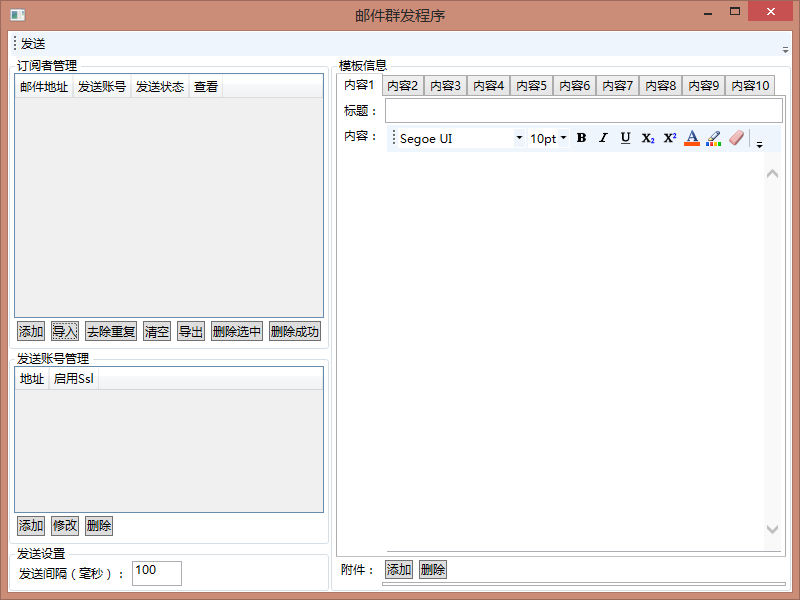Image resolution: width=800 pixels, height=600 pixels.
Task: Apply subscript formatting
Action: click(648, 138)
